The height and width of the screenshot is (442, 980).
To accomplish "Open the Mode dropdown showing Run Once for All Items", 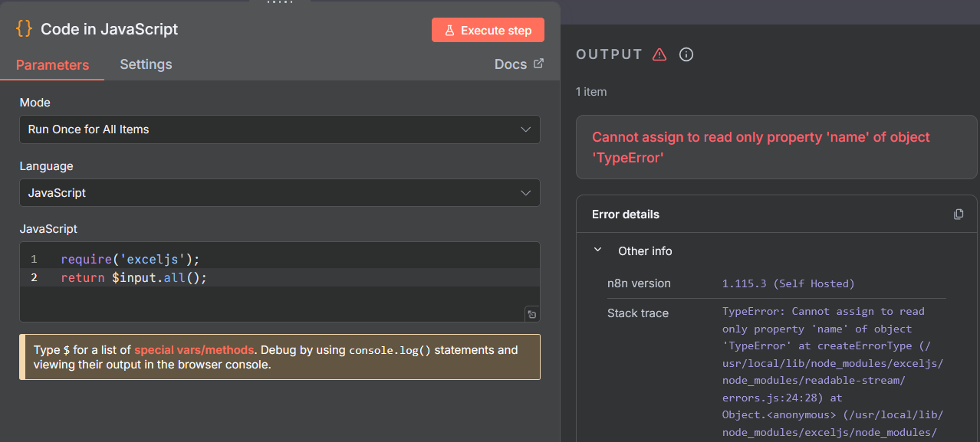I will tap(279, 129).
